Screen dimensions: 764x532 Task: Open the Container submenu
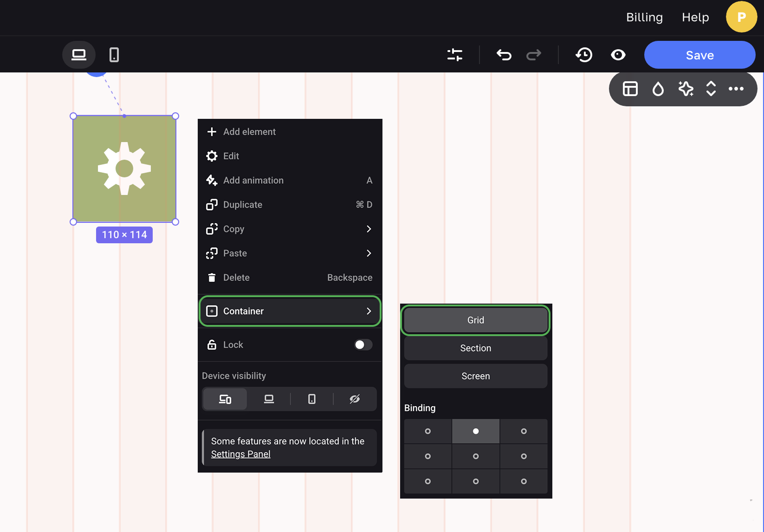click(290, 311)
